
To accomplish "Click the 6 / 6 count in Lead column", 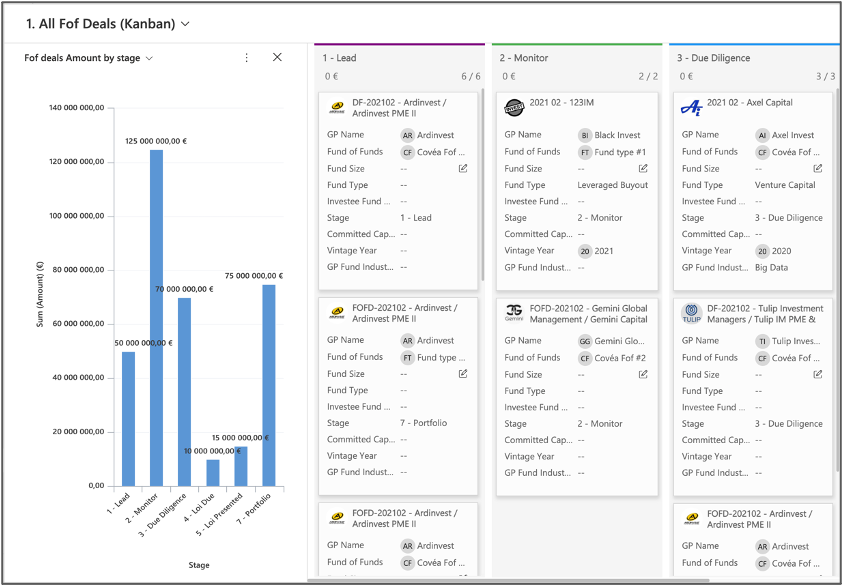I will pyautogui.click(x=470, y=76).
